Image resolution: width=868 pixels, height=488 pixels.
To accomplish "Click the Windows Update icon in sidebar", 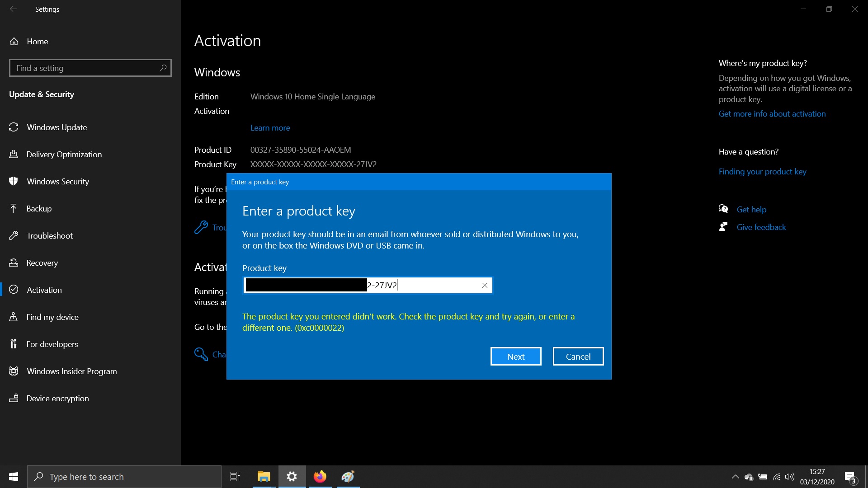I will coord(14,127).
